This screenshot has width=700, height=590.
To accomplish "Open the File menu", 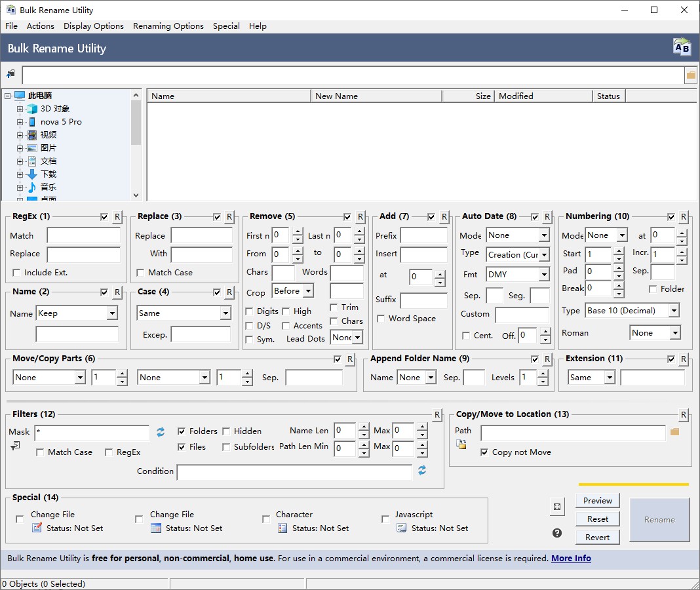I will click(x=11, y=26).
